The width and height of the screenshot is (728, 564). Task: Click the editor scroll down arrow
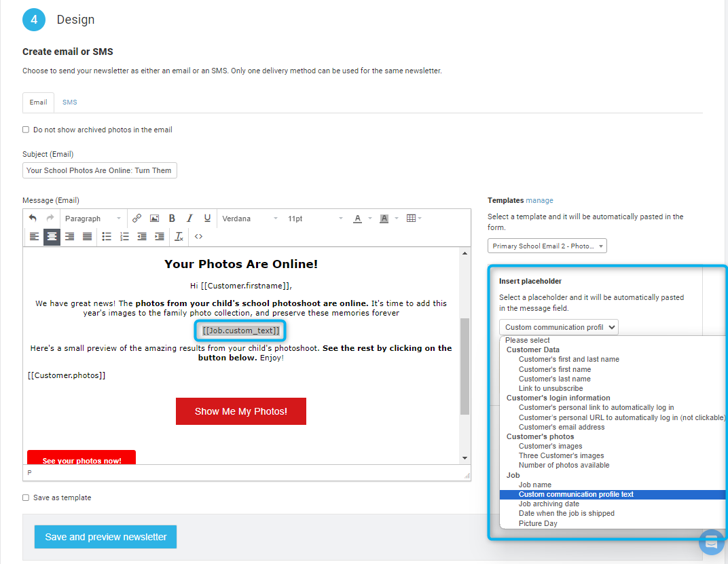[x=465, y=458]
